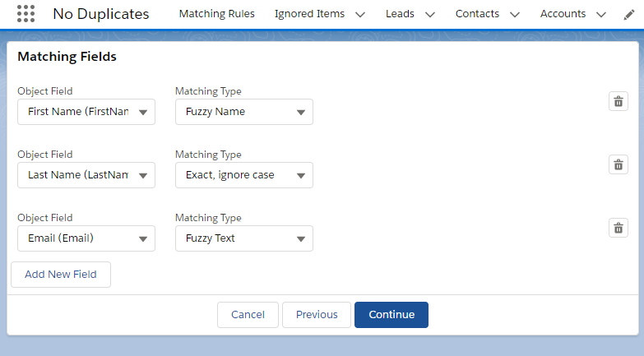Image resolution: width=644 pixels, height=356 pixels.
Task: Expand the Accounts menu chevron
Action: (601, 14)
